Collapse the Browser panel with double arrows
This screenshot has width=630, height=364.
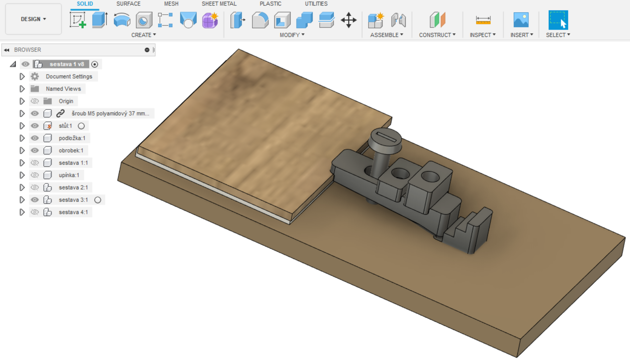(x=7, y=50)
